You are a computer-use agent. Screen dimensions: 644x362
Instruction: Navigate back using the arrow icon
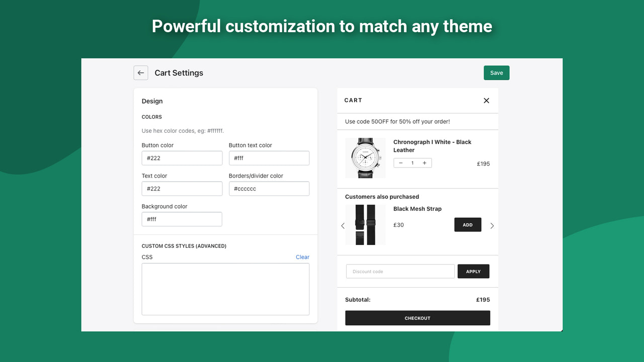[141, 72]
